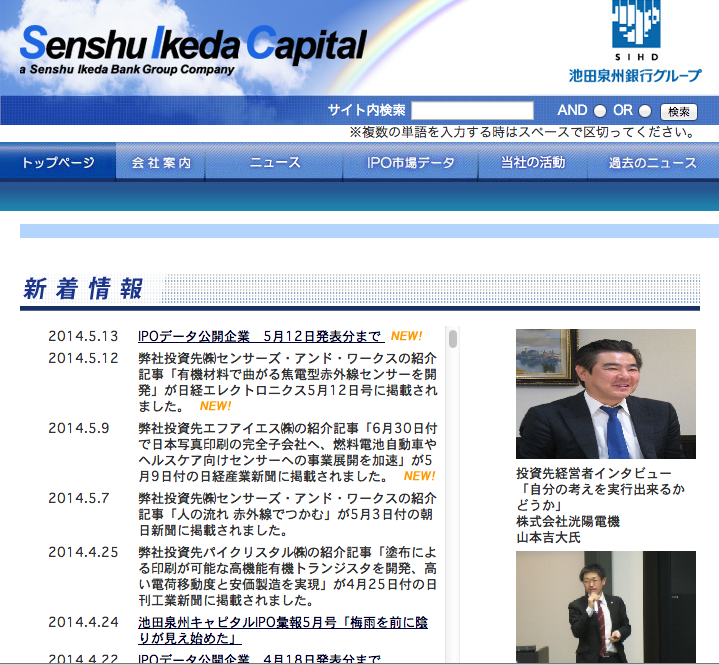Click the 朝日新聞 人の流れ news item
Screen dimensions: 719x665
(x=288, y=514)
